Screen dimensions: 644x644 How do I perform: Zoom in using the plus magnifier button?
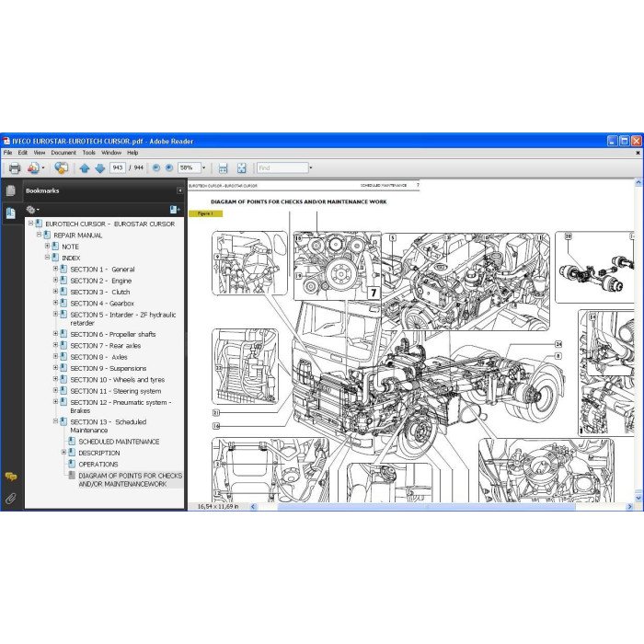click(x=168, y=167)
